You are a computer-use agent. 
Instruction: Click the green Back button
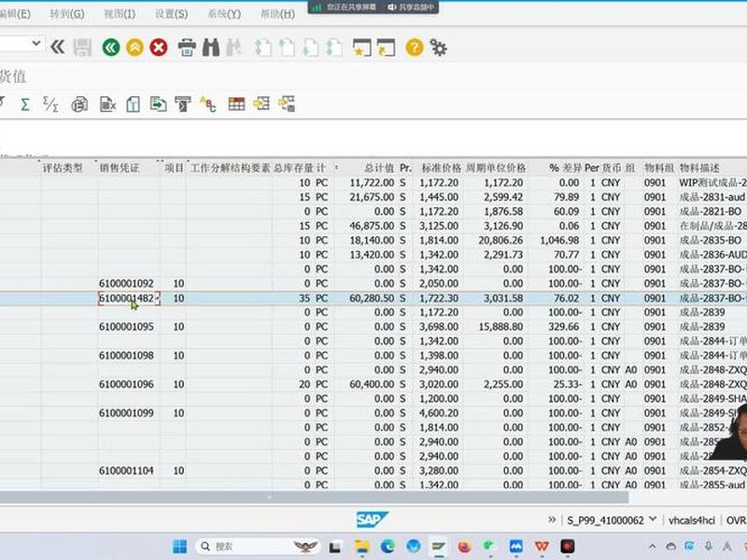pos(111,48)
